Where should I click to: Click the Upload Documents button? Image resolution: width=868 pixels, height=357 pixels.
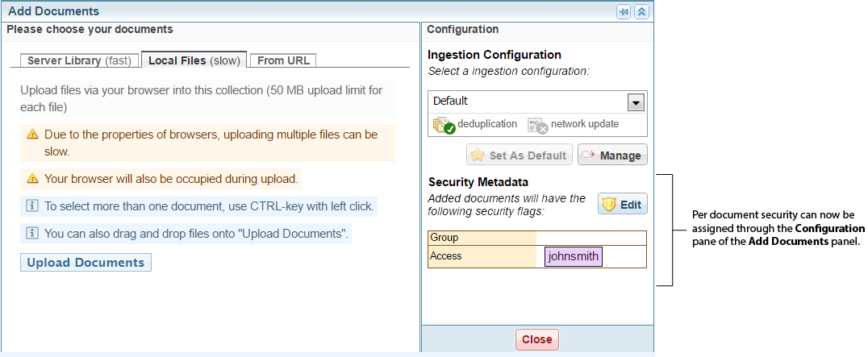[x=86, y=263]
